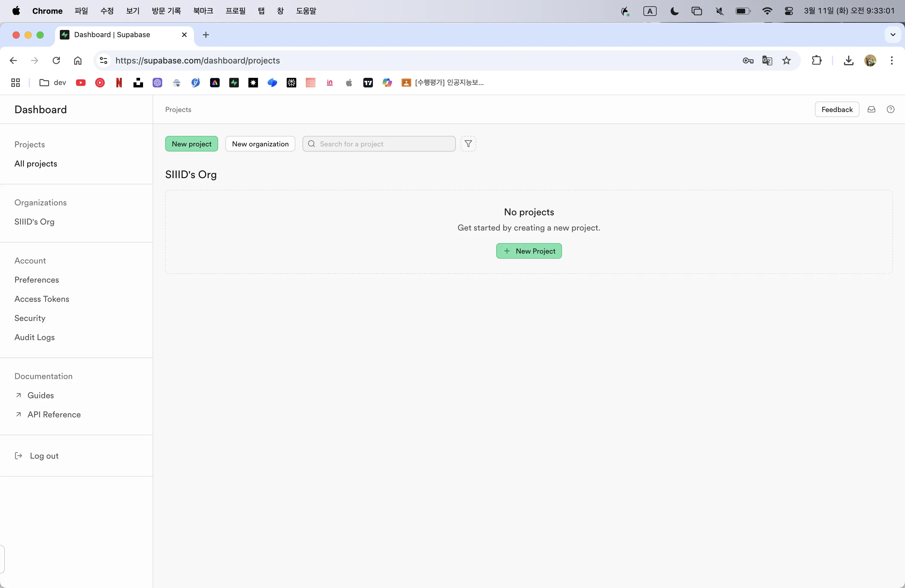Screen dimensions: 905x588
Task: Open the Chrome three-dot menu
Action: pyautogui.click(x=891, y=60)
